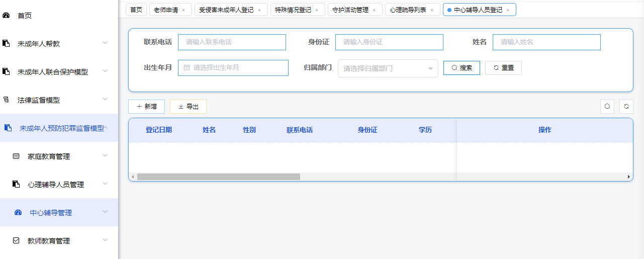
Task: Click the 法律监督模型 sidebar icon
Action: point(7,100)
